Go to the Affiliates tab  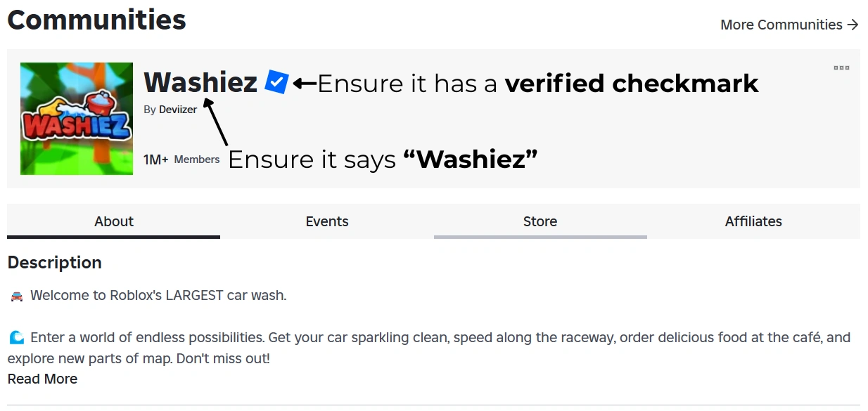click(x=753, y=221)
